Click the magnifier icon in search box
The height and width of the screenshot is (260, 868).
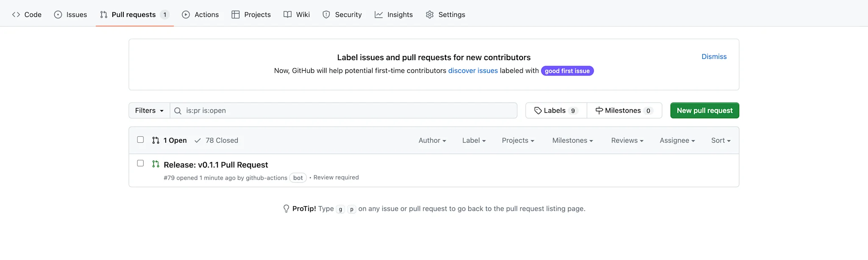pos(178,111)
